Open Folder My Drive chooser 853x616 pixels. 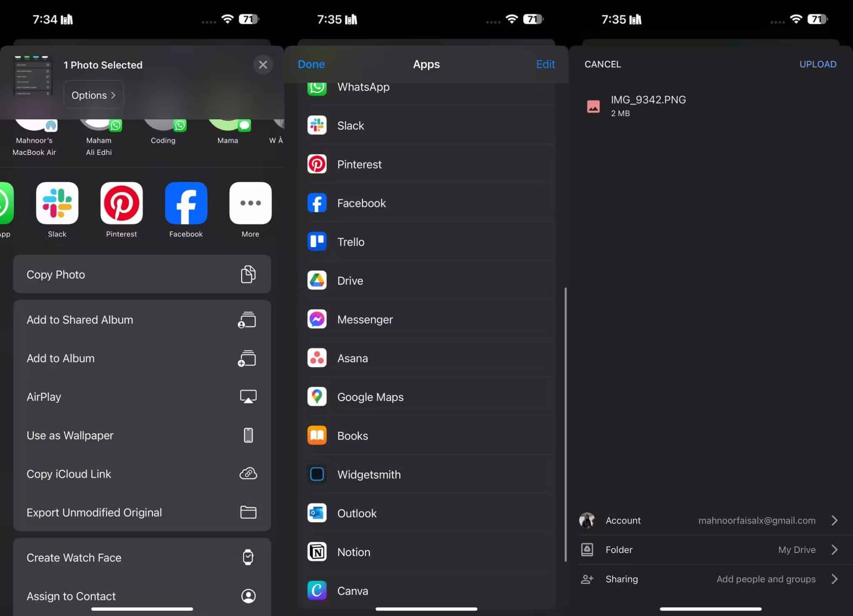(834, 549)
